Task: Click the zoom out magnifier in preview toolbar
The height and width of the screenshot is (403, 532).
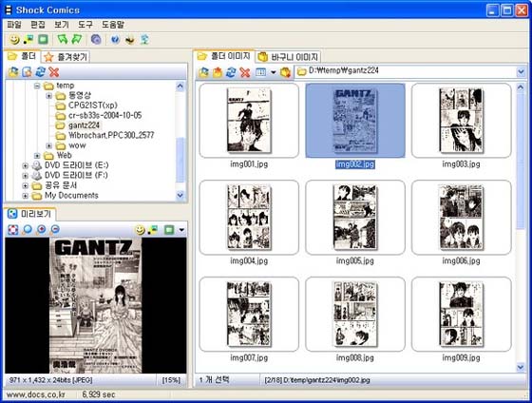Action: click(55, 230)
